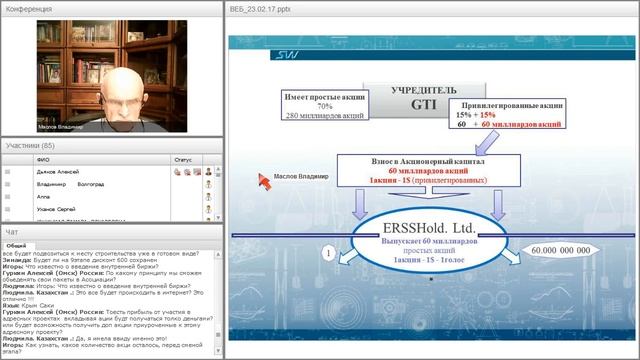Click the SW logo on slide header
Viewport: 640px width, 360px height.
tap(287, 55)
